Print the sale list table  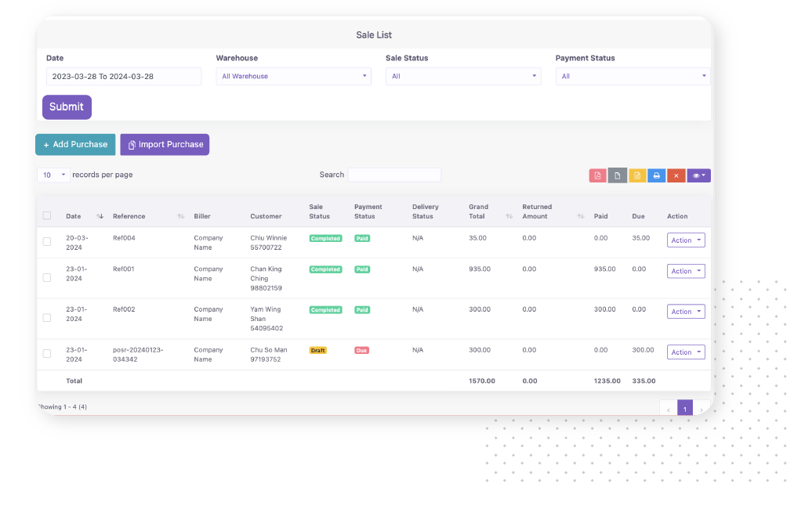pyautogui.click(x=657, y=175)
